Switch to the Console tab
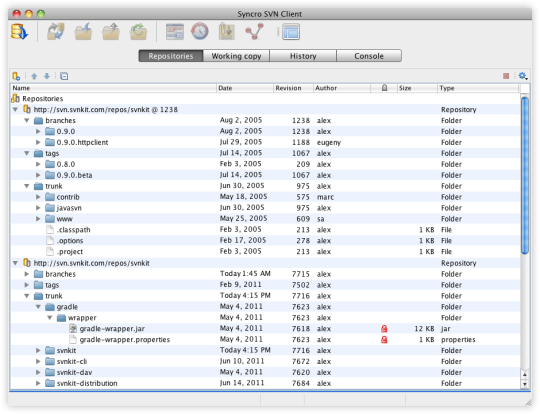The image size is (540, 414). tap(369, 56)
